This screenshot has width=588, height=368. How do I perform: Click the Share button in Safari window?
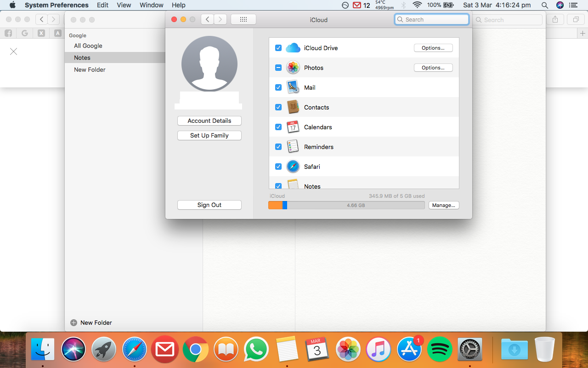(x=555, y=20)
